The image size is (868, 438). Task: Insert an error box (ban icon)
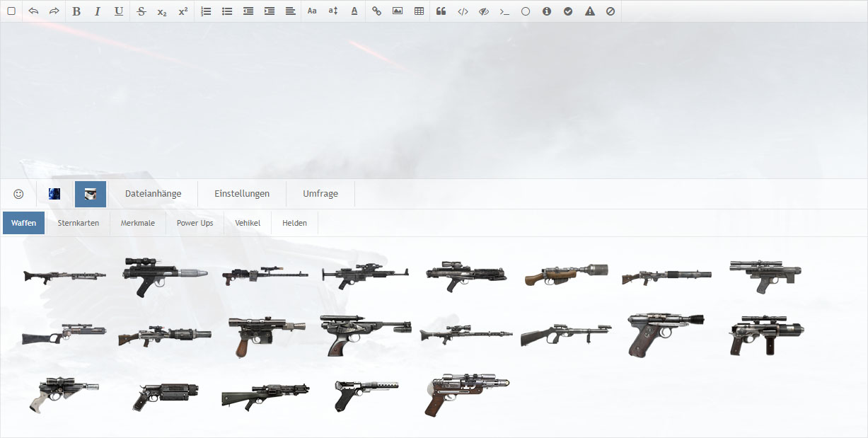coord(611,11)
